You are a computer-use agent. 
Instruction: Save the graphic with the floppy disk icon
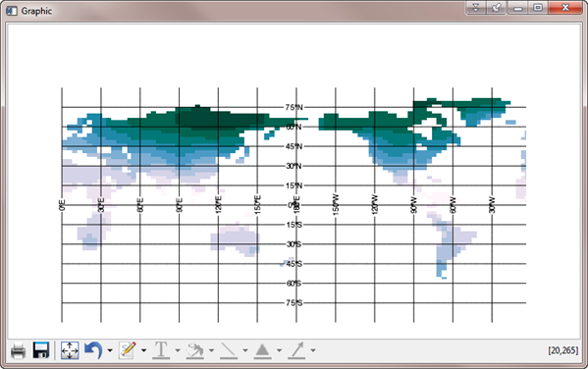point(41,350)
